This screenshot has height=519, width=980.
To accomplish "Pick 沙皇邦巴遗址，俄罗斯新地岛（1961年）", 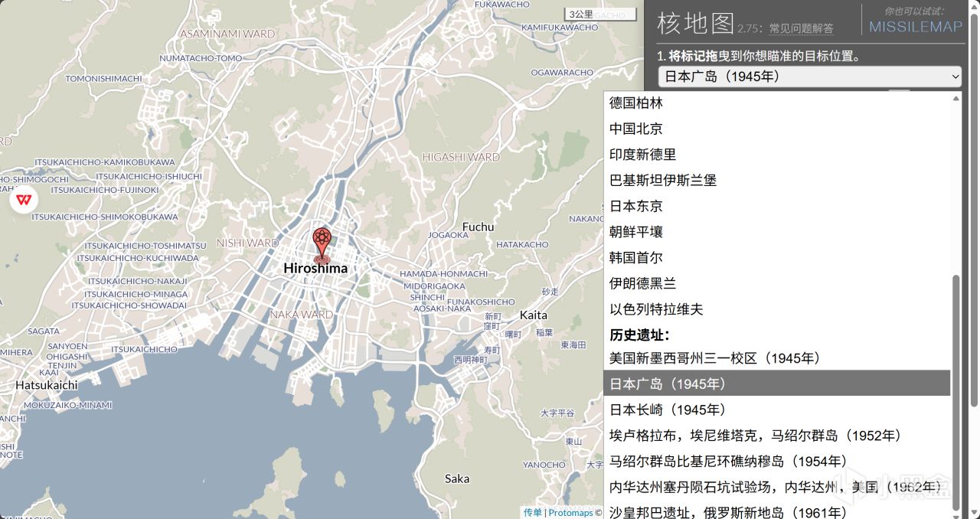I will pos(776,511).
